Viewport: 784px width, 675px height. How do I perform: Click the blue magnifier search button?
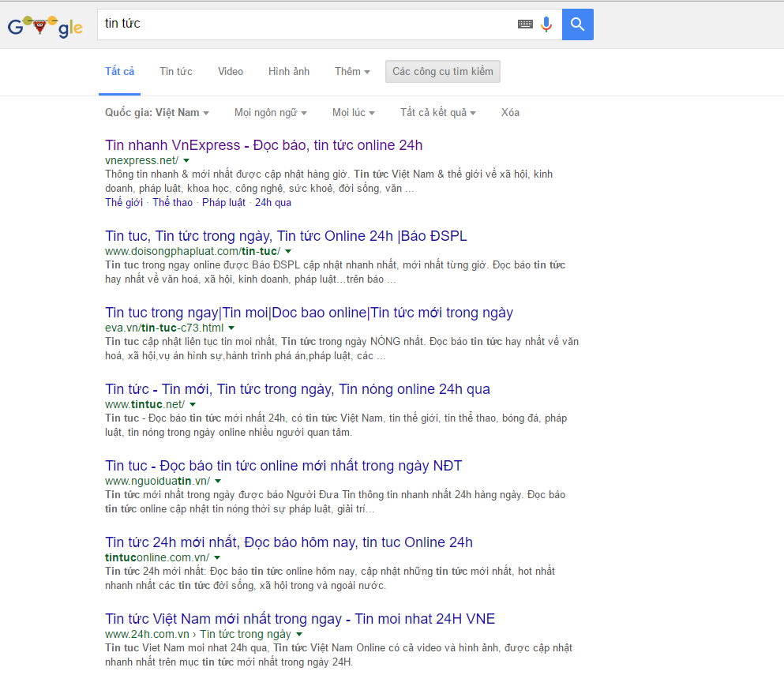coord(577,24)
